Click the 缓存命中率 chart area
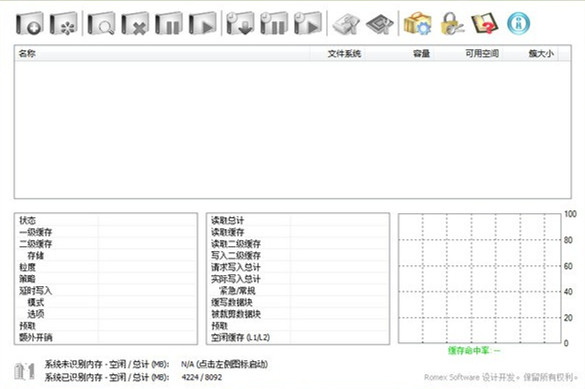 [x=479, y=278]
